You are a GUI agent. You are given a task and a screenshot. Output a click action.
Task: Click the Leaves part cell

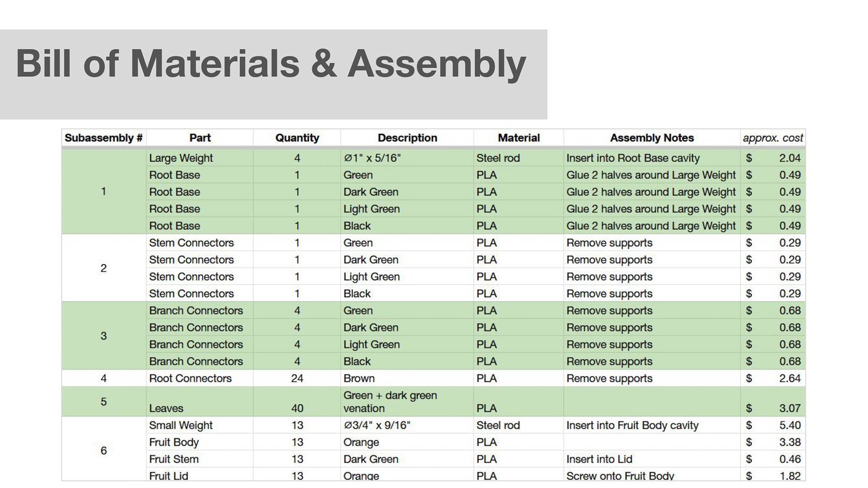pos(200,402)
